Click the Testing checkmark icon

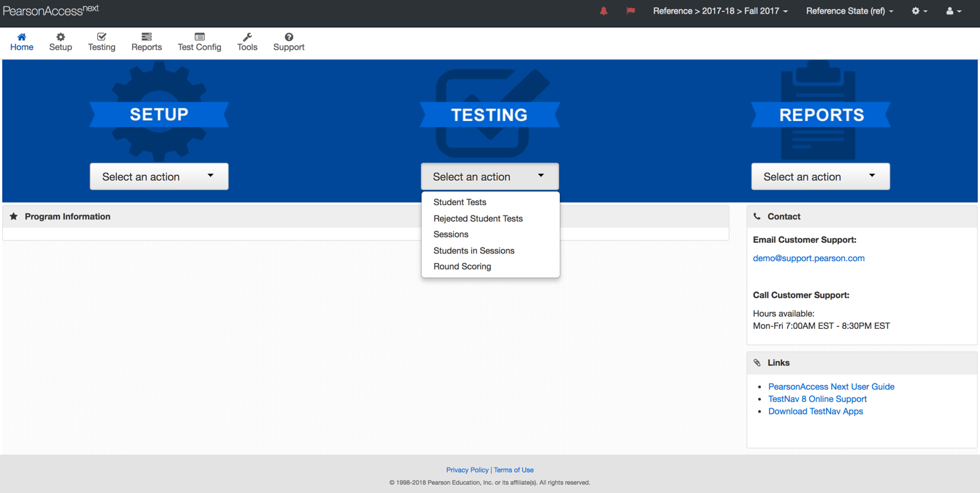101,37
